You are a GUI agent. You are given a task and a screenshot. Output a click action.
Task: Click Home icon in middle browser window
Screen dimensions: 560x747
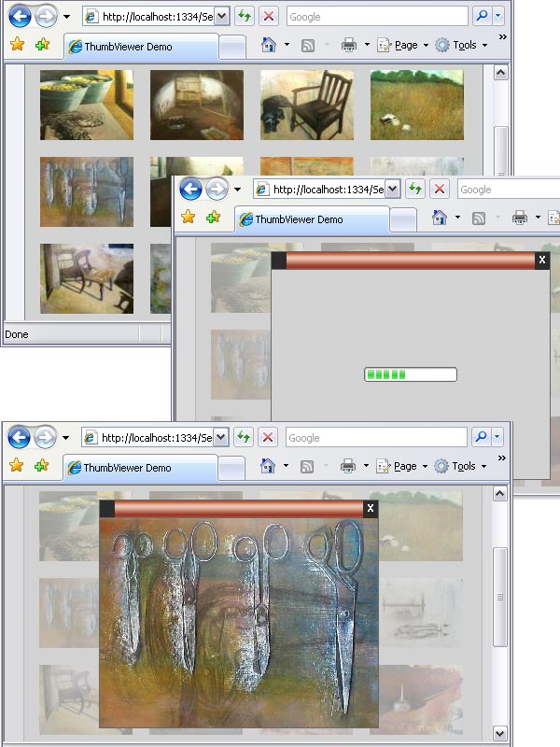click(440, 218)
